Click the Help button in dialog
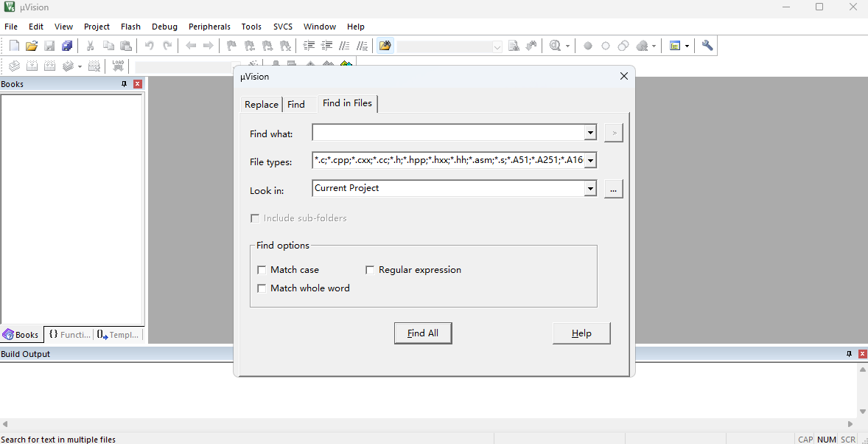 [x=581, y=333]
